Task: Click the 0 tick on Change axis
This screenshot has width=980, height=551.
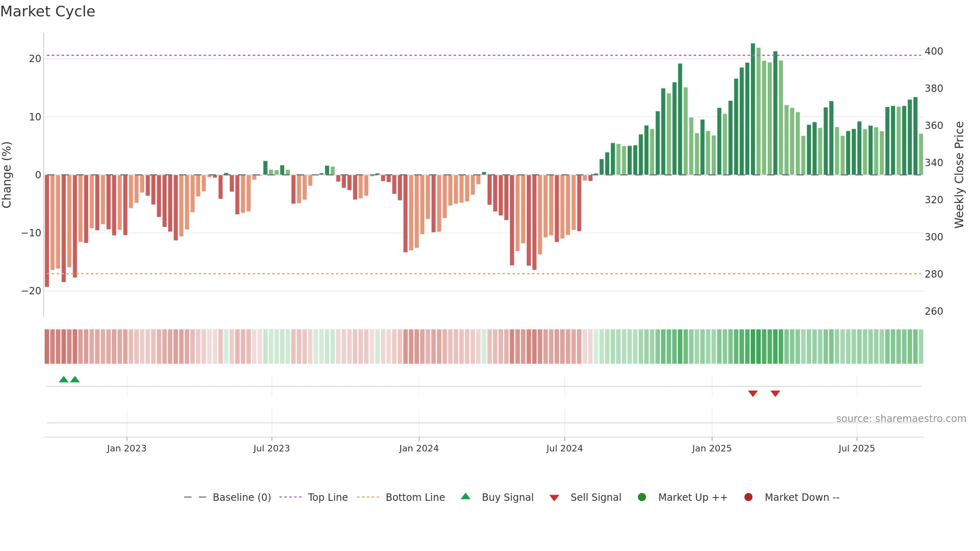Action: click(38, 175)
